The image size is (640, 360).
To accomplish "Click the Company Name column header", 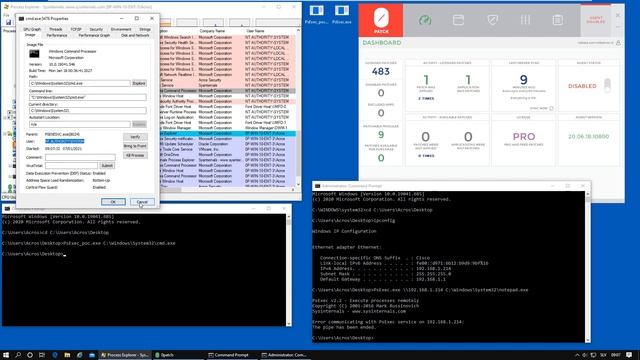I will click(212, 31).
